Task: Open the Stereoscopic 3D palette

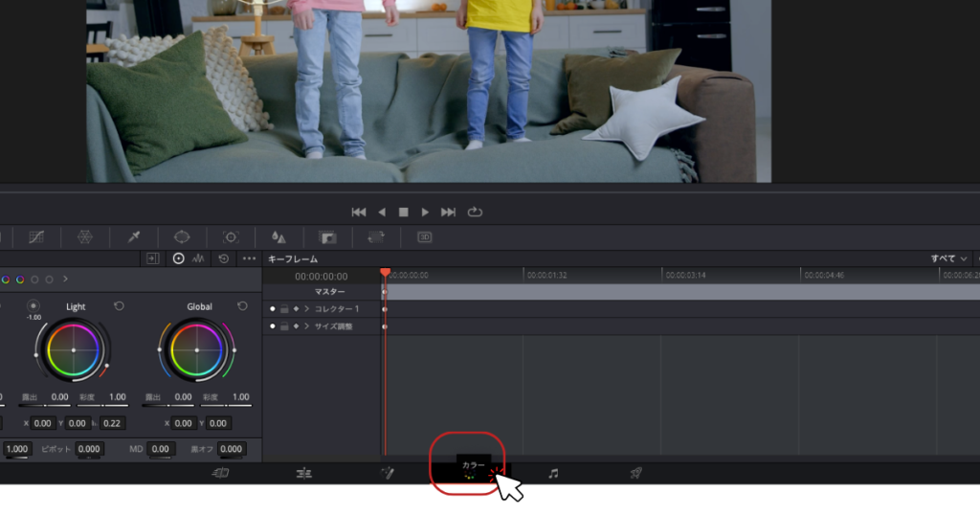Action: pos(424,236)
